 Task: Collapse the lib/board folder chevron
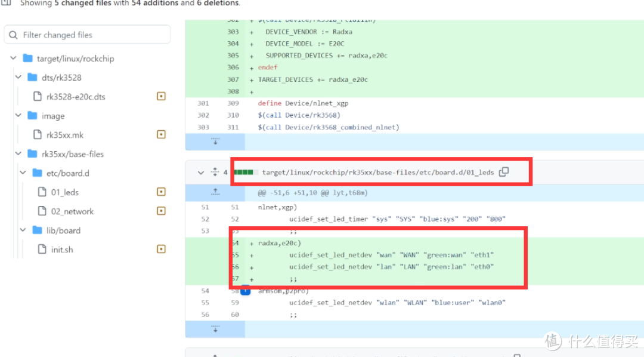pos(23,230)
